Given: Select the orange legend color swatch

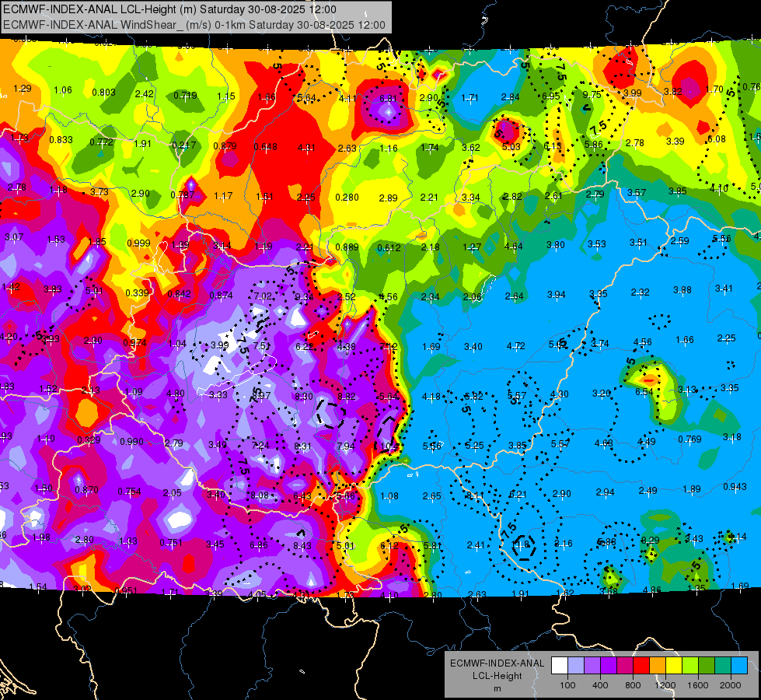Looking at the screenshot, I should coord(658,666).
